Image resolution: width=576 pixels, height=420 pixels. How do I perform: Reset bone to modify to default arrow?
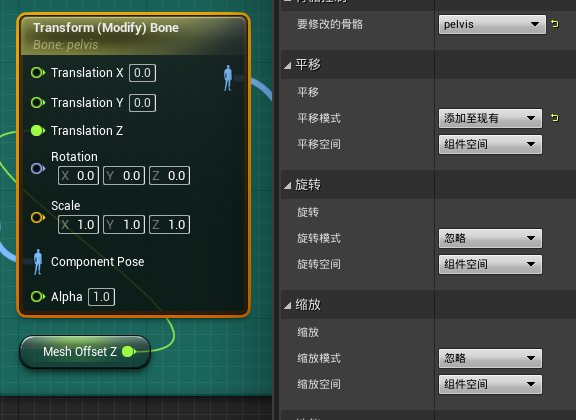[x=555, y=24]
